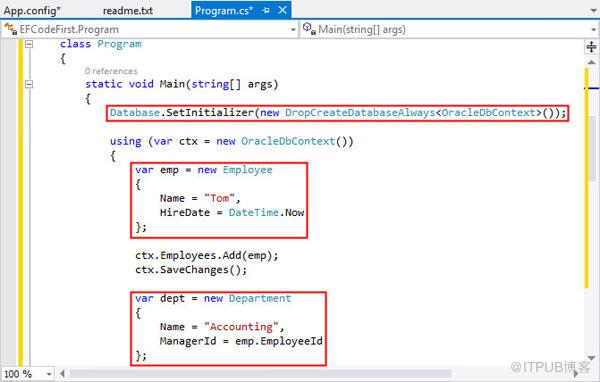Open the EFCodeFirst.Program class dropdown

[x=293, y=29]
